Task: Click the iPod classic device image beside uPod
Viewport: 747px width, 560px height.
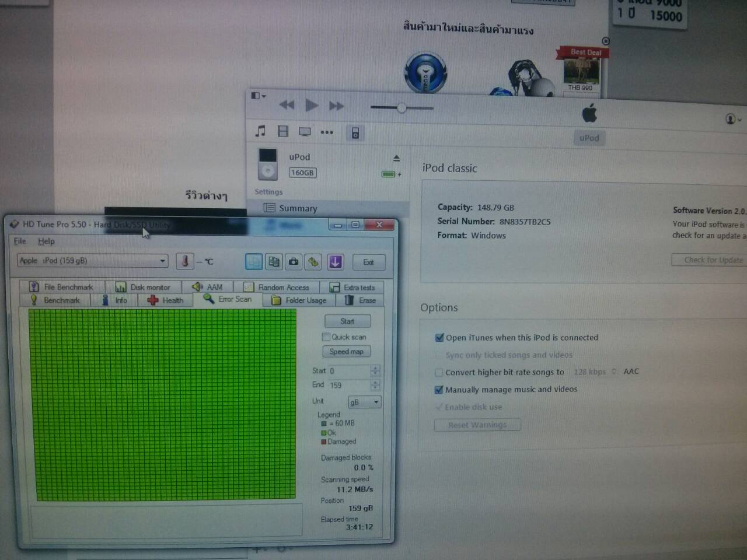Action: [x=268, y=164]
